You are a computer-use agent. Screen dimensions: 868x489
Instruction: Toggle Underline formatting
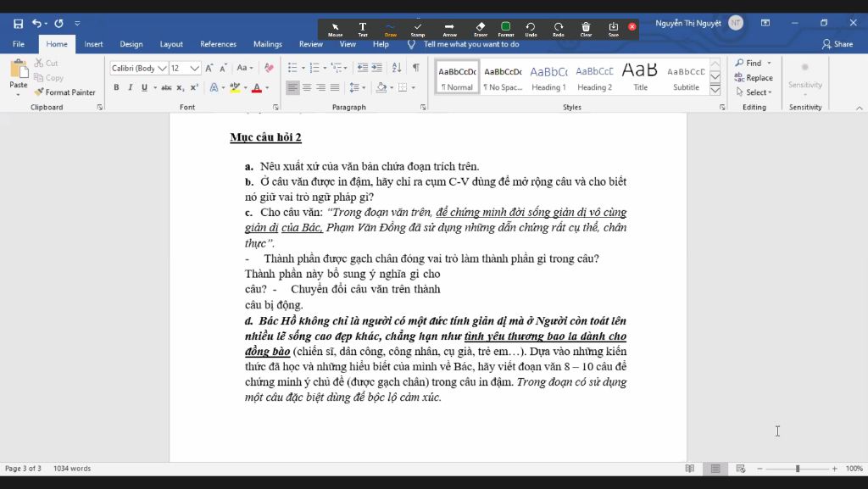[144, 87]
